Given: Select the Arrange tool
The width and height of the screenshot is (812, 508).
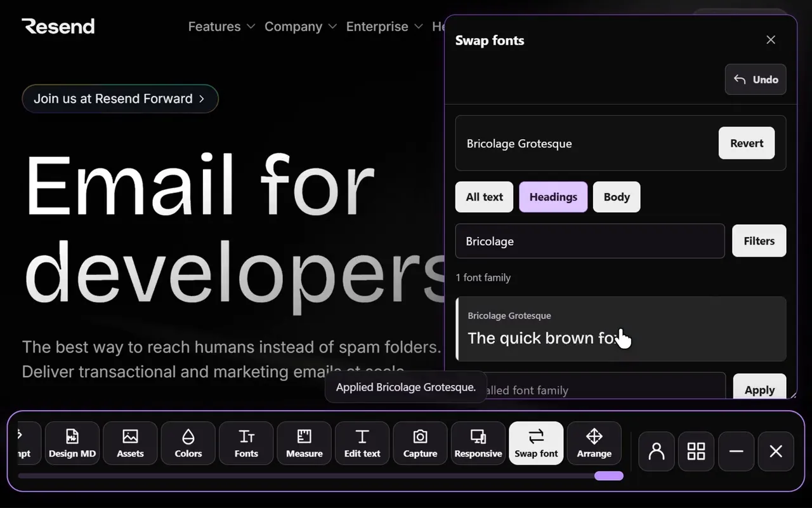Looking at the screenshot, I should (x=594, y=443).
